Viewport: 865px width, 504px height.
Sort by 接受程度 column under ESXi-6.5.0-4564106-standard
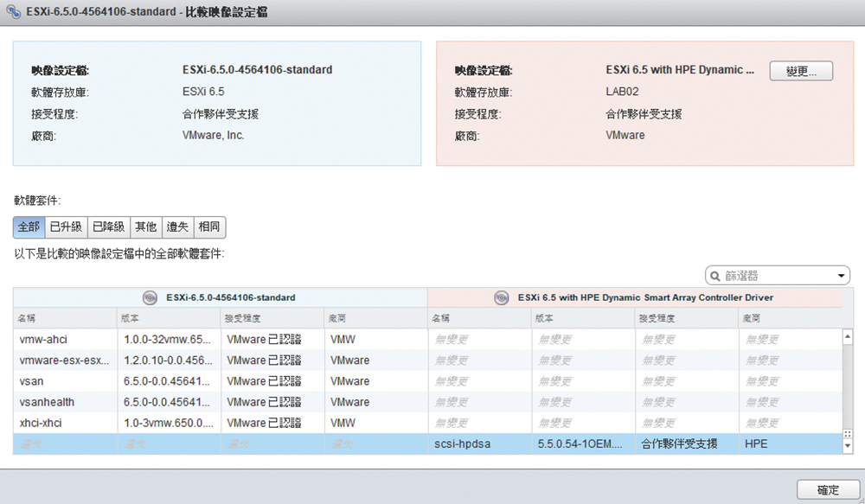(272, 318)
